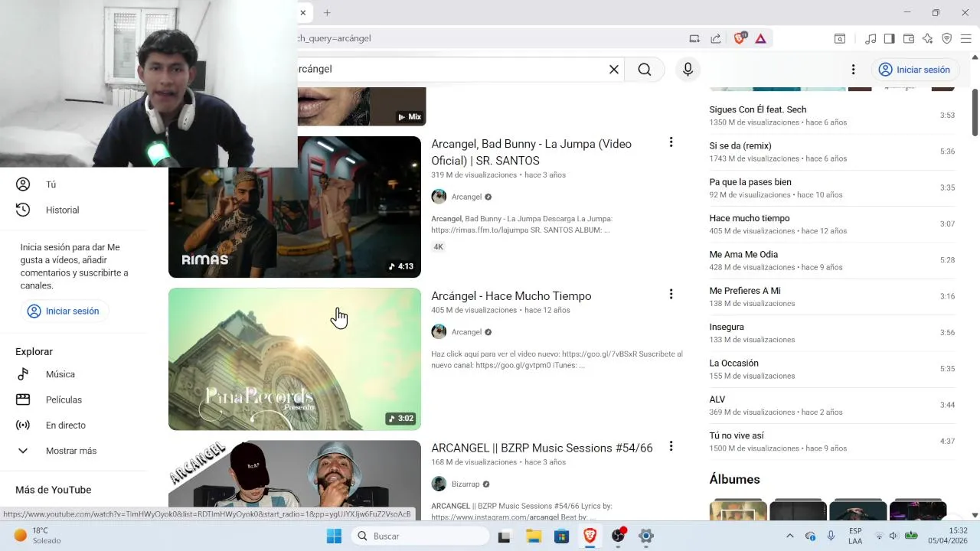This screenshot has height=551, width=980.
Task: Click the Brave Shields lion icon
Action: tap(740, 38)
